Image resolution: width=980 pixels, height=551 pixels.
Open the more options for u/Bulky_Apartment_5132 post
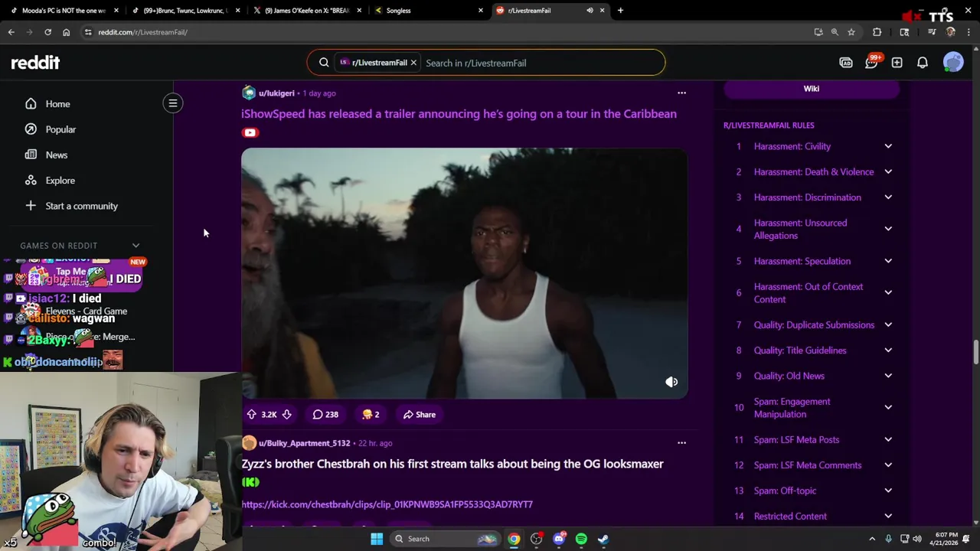click(681, 442)
